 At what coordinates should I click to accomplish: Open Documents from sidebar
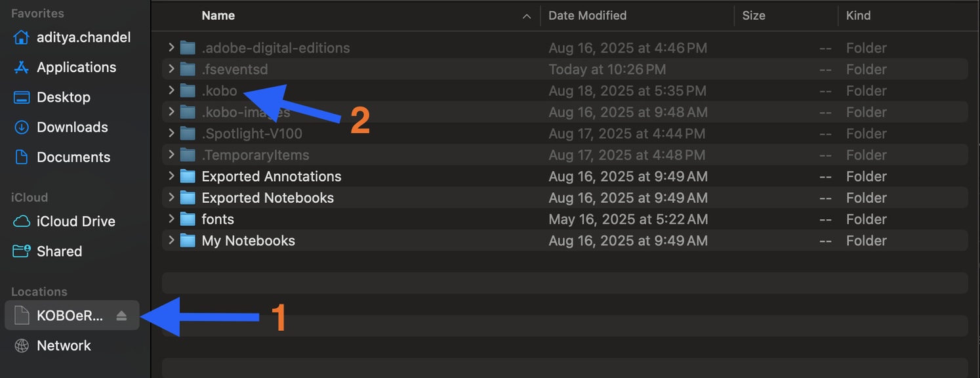coord(73,157)
